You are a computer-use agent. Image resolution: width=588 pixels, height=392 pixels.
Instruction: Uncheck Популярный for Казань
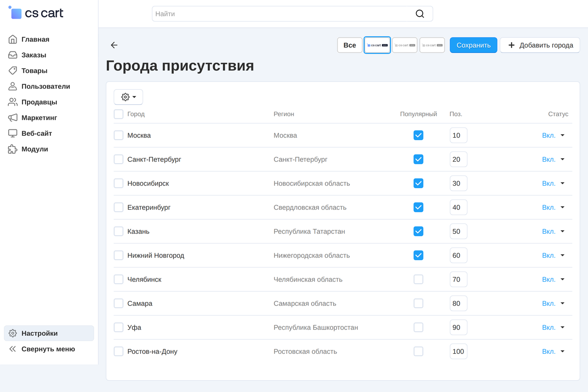pyautogui.click(x=418, y=231)
